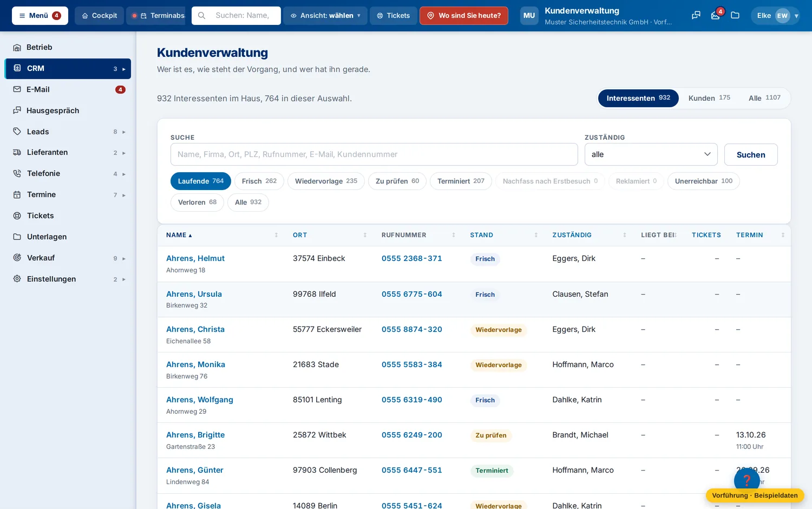Open Telefonie in the sidebar
The width and height of the screenshot is (812, 509).
pyautogui.click(x=68, y=173)
